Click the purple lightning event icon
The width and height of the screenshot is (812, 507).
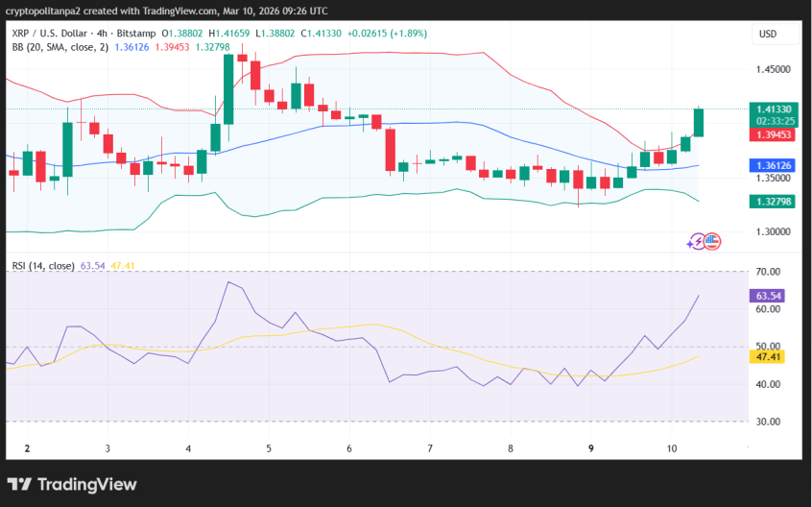696,242
